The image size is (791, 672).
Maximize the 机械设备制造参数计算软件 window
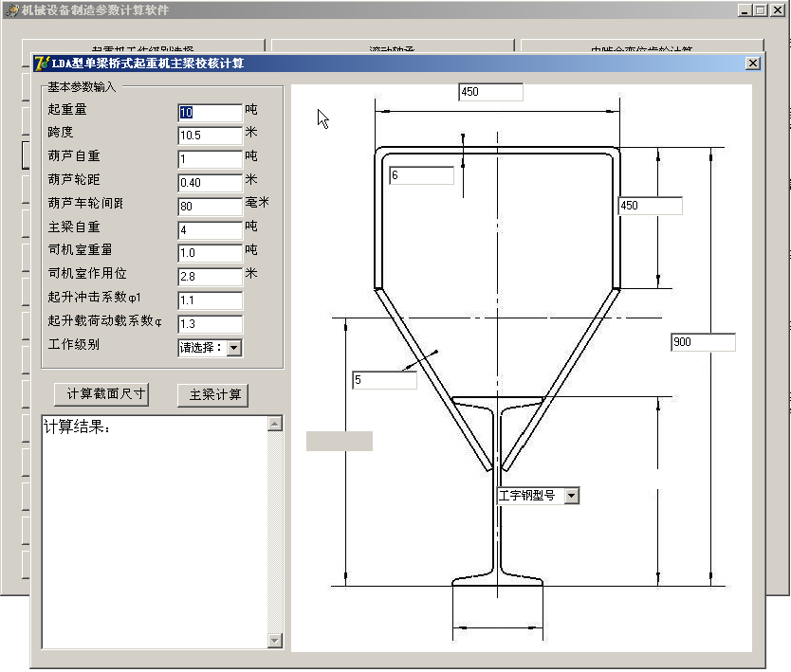(761, 10)
